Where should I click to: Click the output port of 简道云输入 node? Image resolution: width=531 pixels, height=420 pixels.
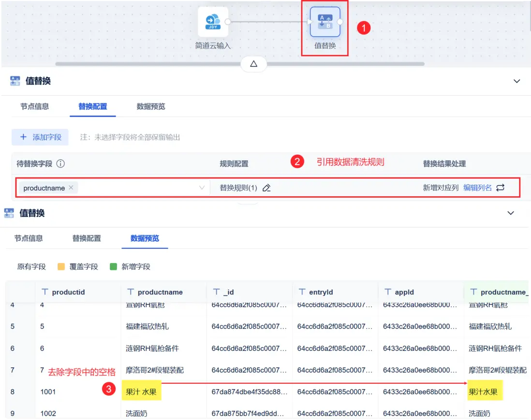pos(228,22)
